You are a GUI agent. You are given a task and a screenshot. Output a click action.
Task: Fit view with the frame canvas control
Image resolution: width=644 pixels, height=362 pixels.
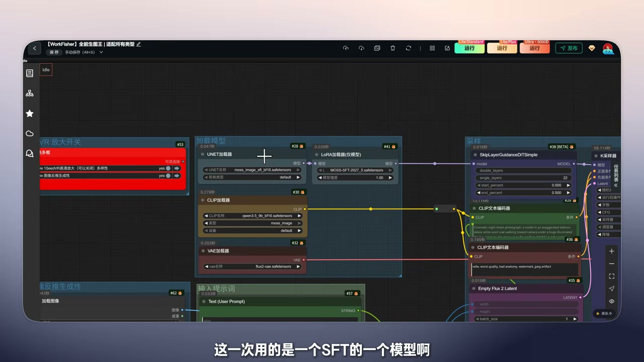(612, 277)
